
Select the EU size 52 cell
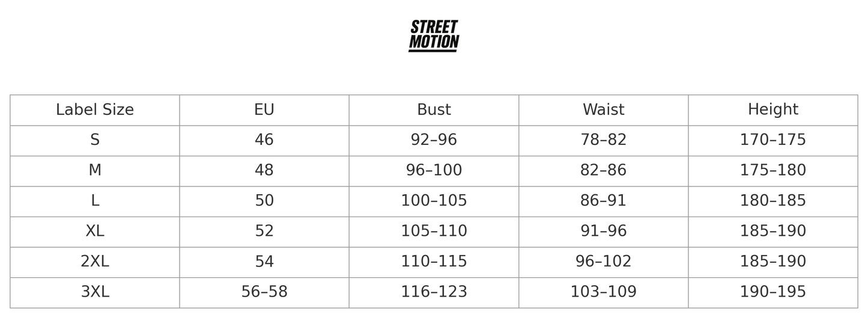(x=264, y=232)
